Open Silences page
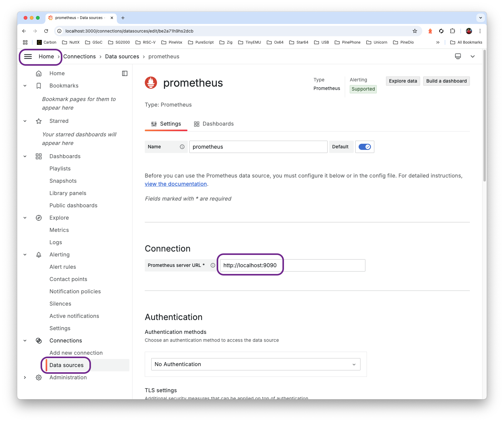This screenshot has height=422, width=504. click(60, 304)
